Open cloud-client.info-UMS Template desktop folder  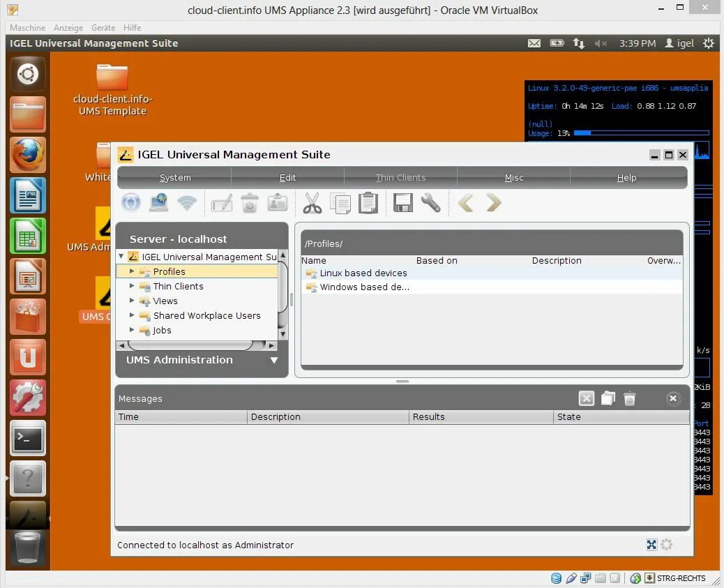[x=112, y=90]
